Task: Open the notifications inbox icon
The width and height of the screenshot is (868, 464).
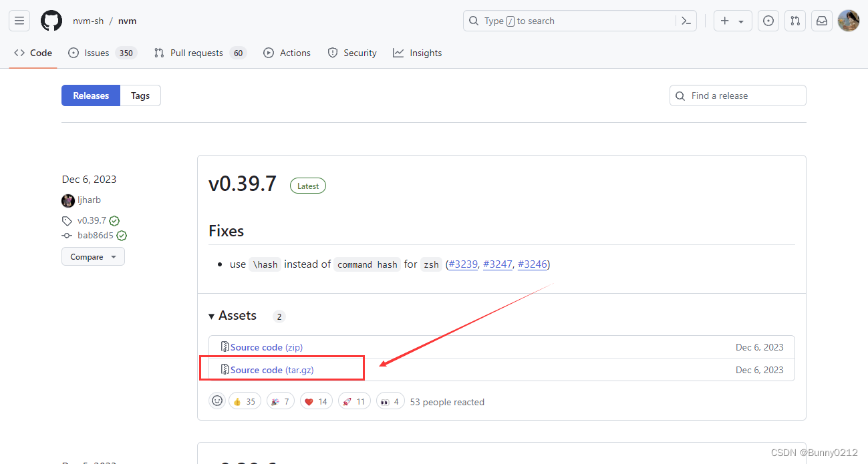Action: 822,21
